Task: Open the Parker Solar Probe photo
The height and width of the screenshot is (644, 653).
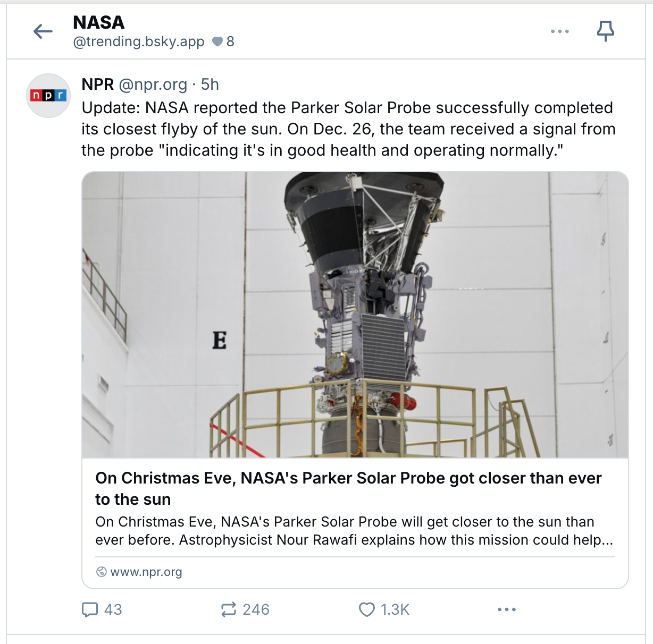Action: [355, 315]
